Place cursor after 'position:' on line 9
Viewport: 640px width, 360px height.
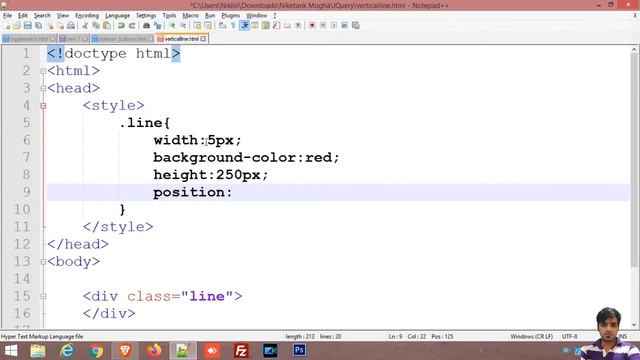[x=233, y=193]
